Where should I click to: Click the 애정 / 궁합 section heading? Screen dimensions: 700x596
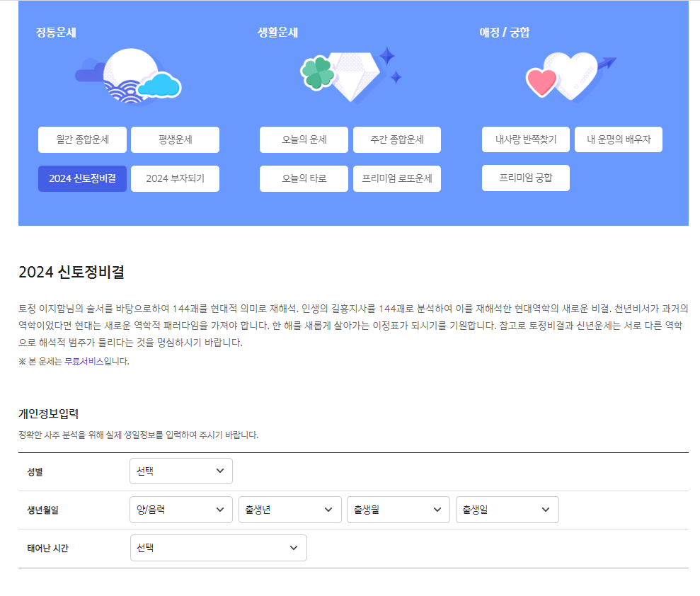(505, 32)
